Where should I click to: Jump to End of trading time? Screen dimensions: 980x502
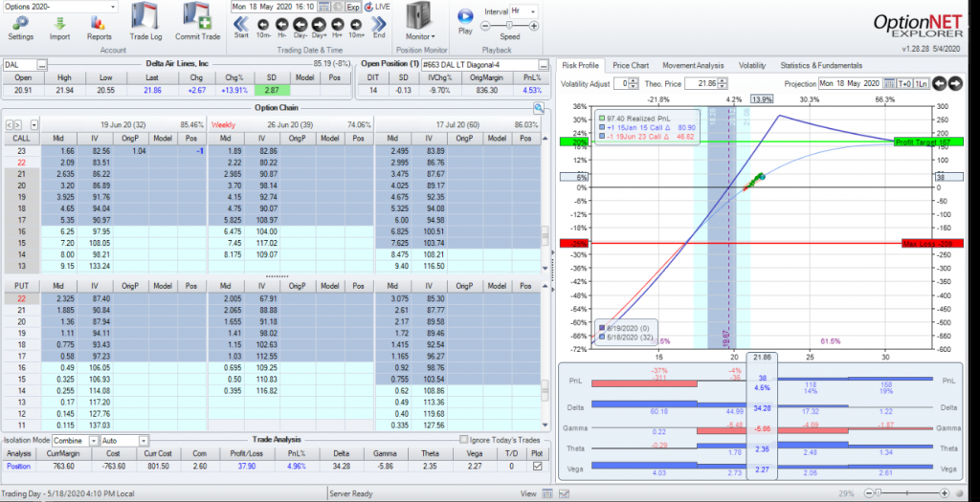pyautogui.click(x=379, y=24)
